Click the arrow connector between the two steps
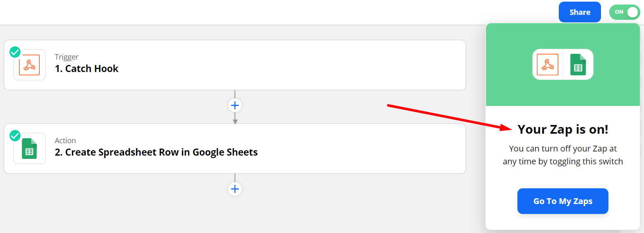644x233 pixels. (235, 119)
